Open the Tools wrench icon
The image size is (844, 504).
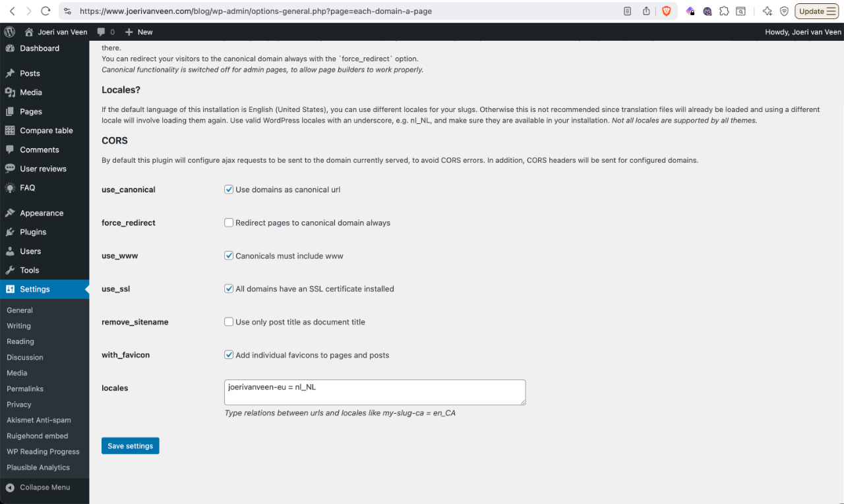click(x=11, y=270)
